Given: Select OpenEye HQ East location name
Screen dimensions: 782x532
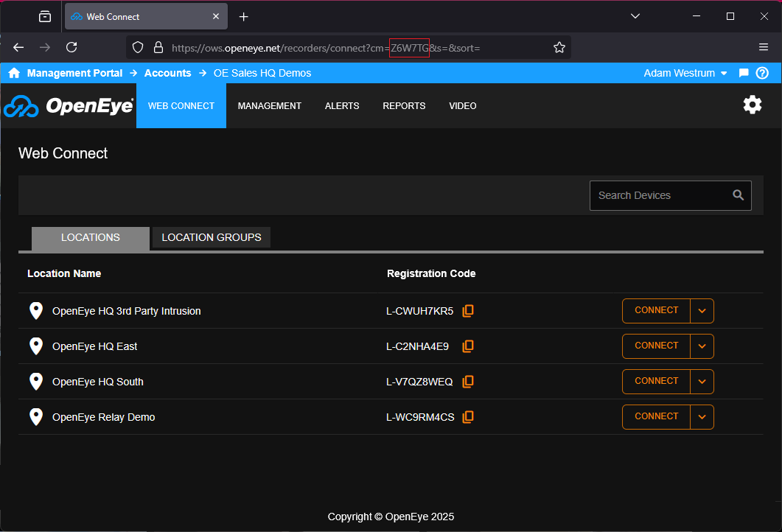Looking at the screenshot, I should 95,346.
